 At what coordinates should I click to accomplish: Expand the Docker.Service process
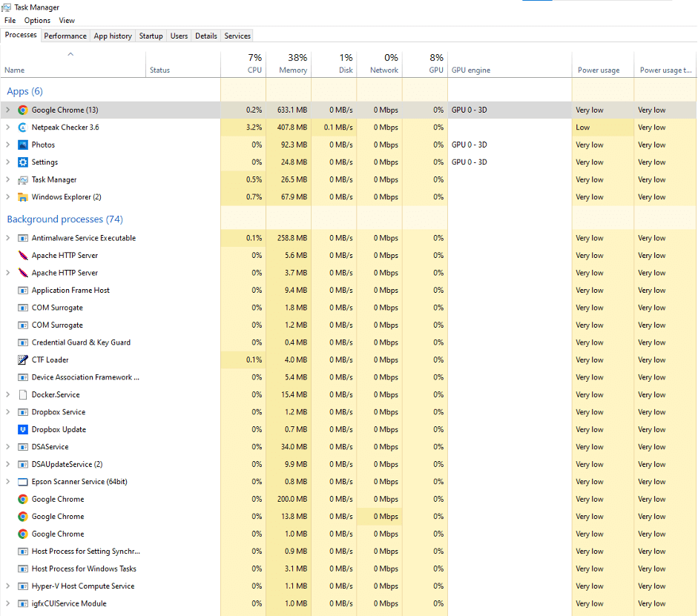tap(7, 394)
